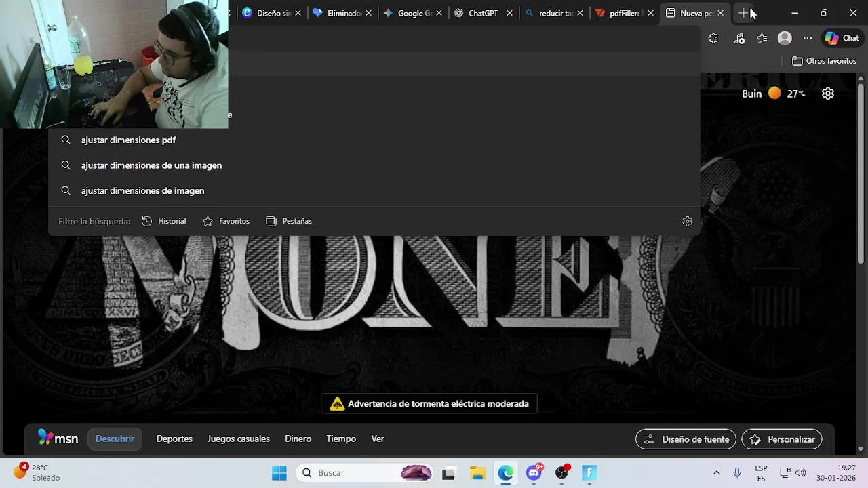The height and width of the screenshot is (488, 868).
Task: Open the Deportes section
Action: click(174, 439)
